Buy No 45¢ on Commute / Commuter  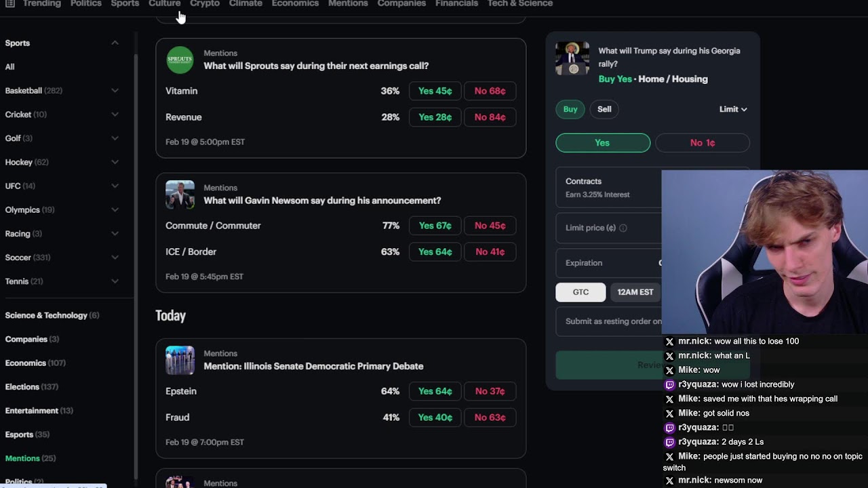[490, 226]
